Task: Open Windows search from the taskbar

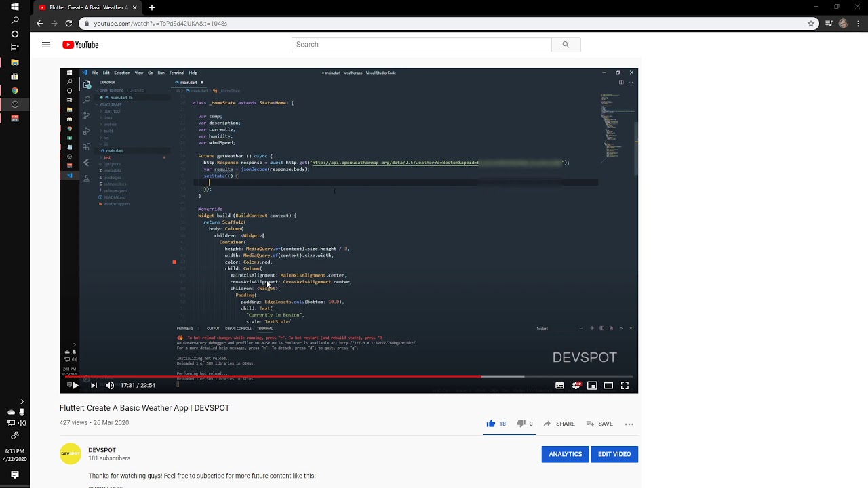Action: 15,20
